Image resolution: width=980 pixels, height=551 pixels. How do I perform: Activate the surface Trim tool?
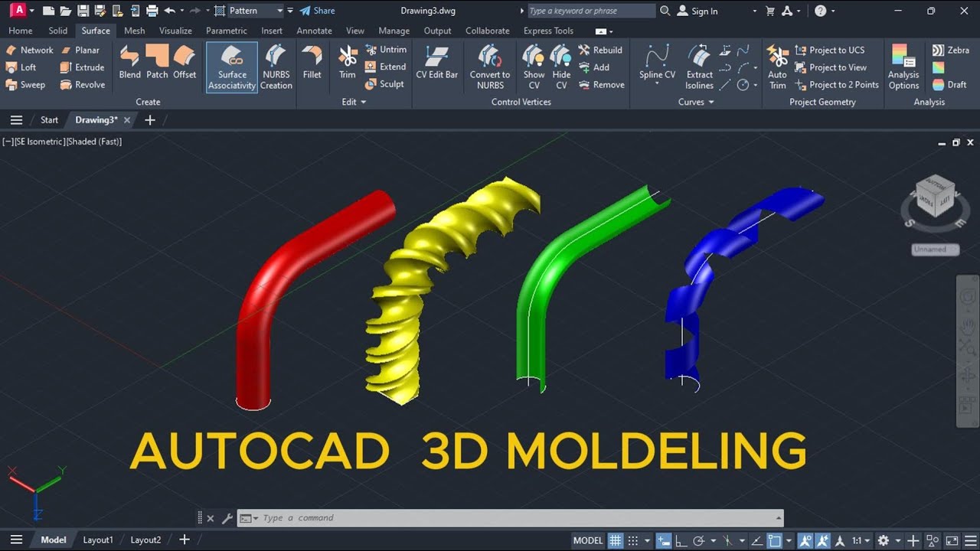coord(348,62)
